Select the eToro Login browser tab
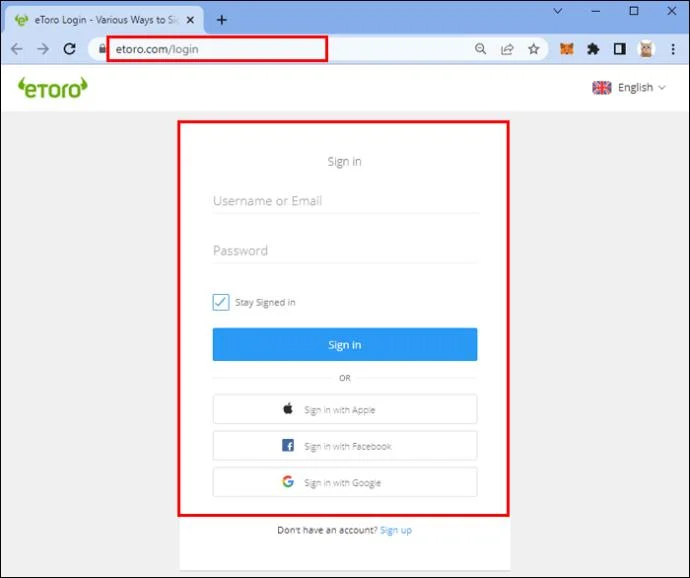 click(x=105, y=20)
